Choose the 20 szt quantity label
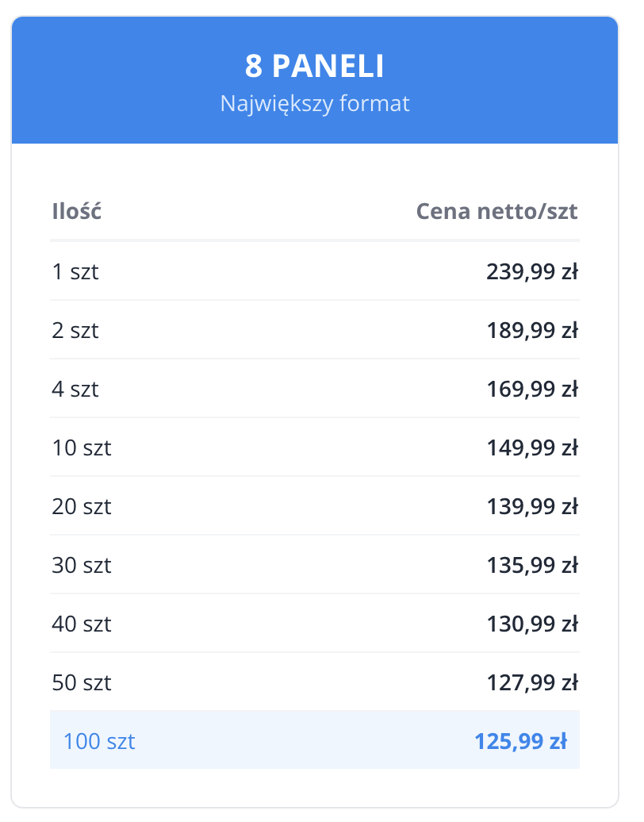Image resolution: width=644 pixels, height=822 pixels. pyautogui.click(x=82, y=506)
